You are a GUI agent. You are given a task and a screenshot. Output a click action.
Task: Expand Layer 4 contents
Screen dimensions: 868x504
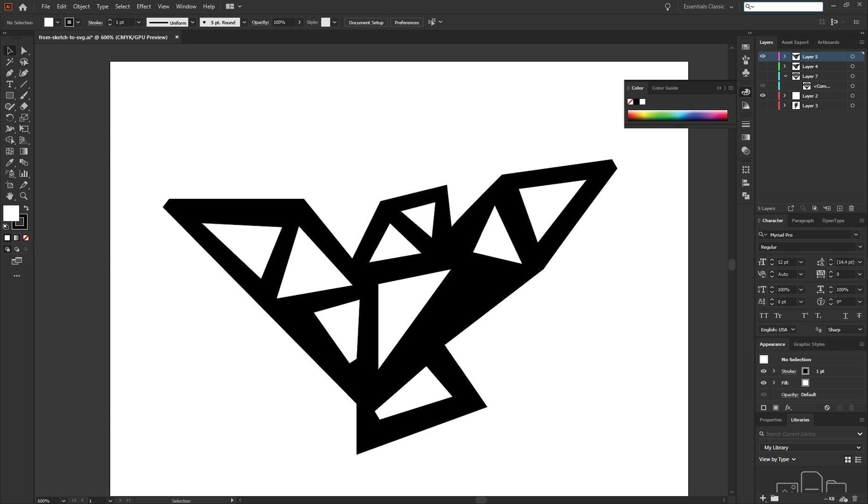click(x=784, y=67)
